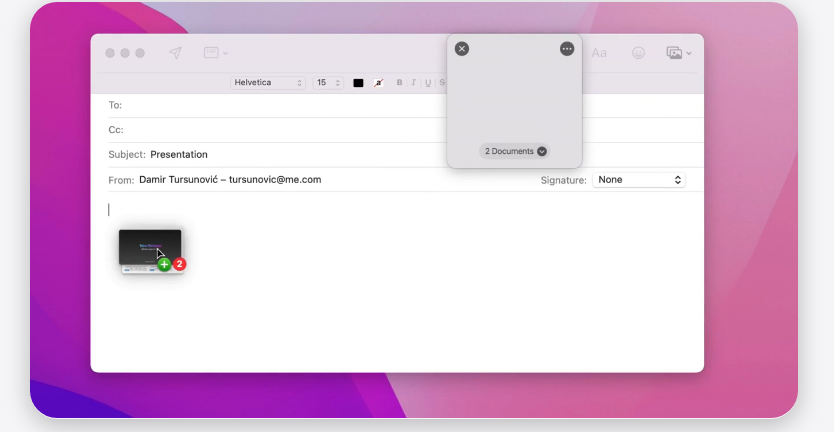Screen dimensions: 834x432
Task: Expand the 2 Documents chevron
Action: pos(542,151)
